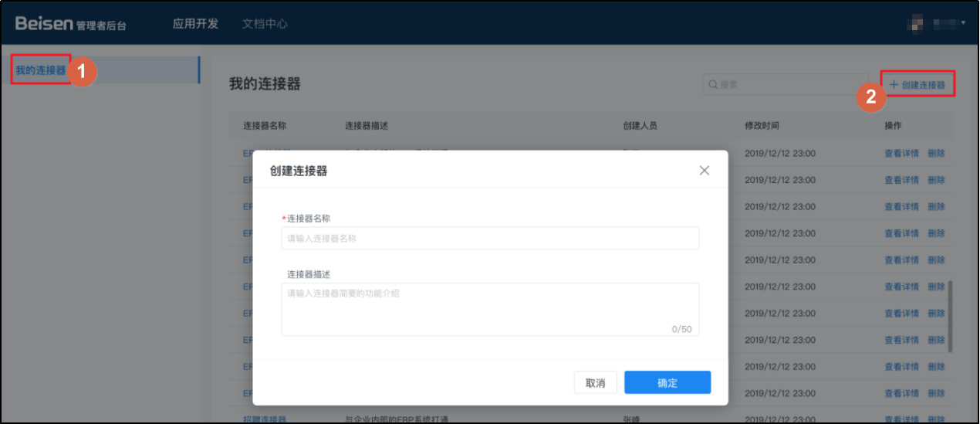Click the required 连接器名称 label in the dialog
Viewport: 980px width, 424px height.
[x=306, y=219]
